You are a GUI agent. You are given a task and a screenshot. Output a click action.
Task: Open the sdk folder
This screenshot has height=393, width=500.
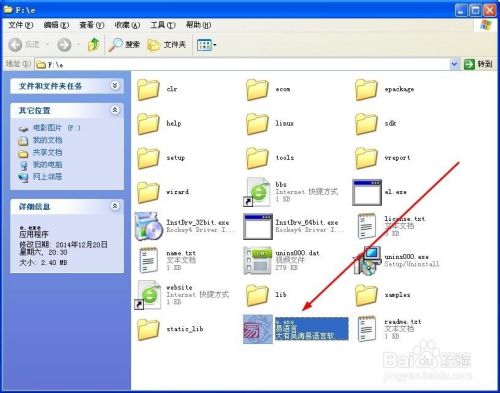point(366,124)
